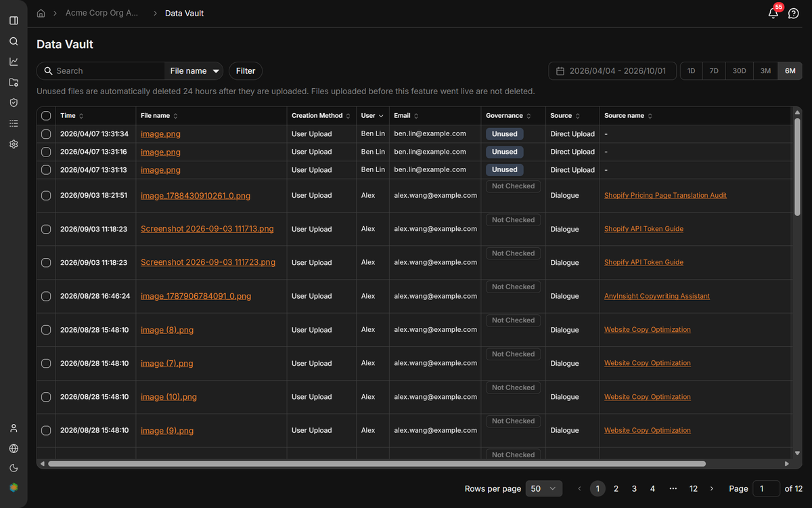Open the Shopify Pricing Page Translation Audit link
Screen dimensions: 812x508
(x=665, y=195)
